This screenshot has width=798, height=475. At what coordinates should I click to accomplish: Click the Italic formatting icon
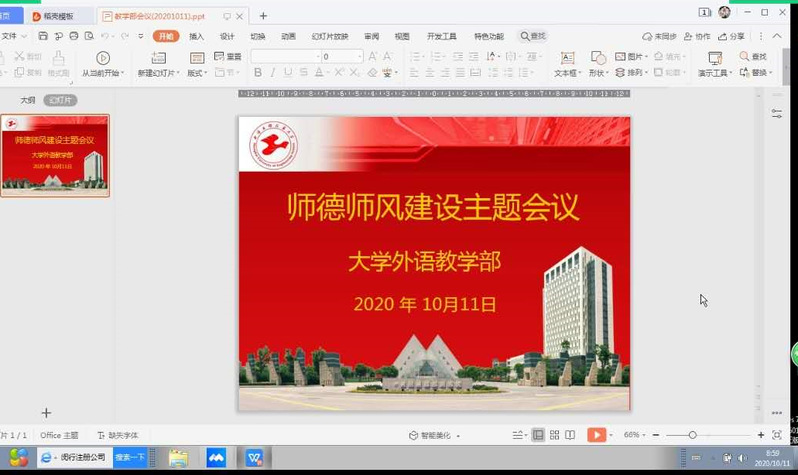(273, 73)
